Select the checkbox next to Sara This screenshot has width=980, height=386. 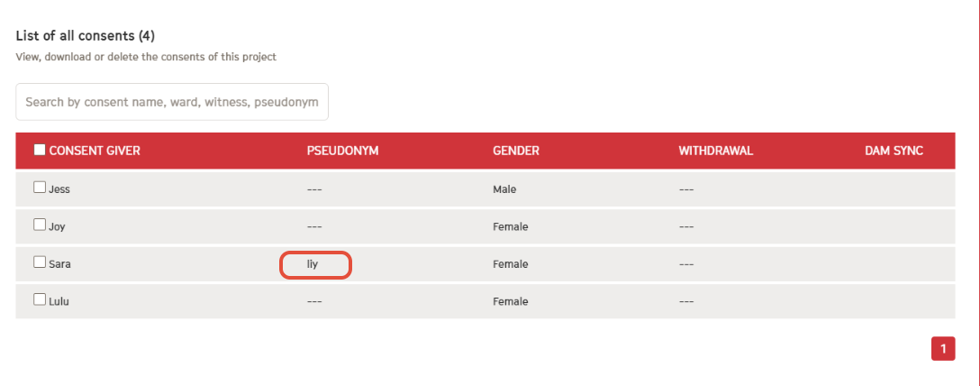[40, 262]
